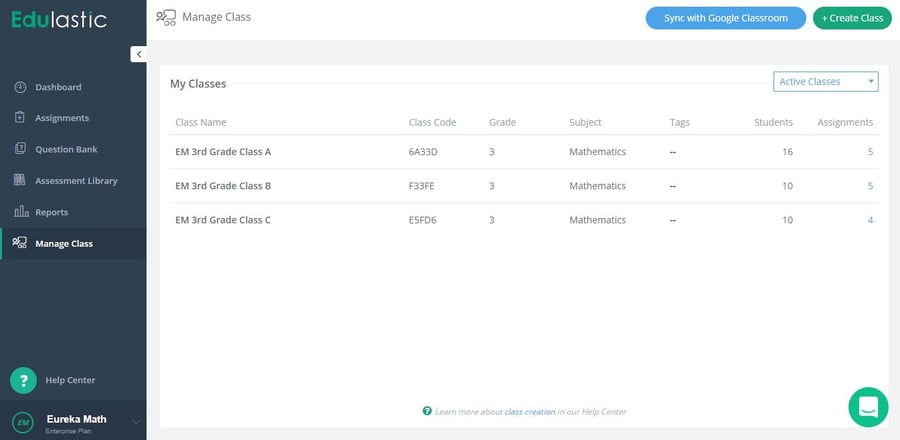View assignments count for Class C
The height and width of the screenshot is (440, 900).
click(x=870, y=220)
